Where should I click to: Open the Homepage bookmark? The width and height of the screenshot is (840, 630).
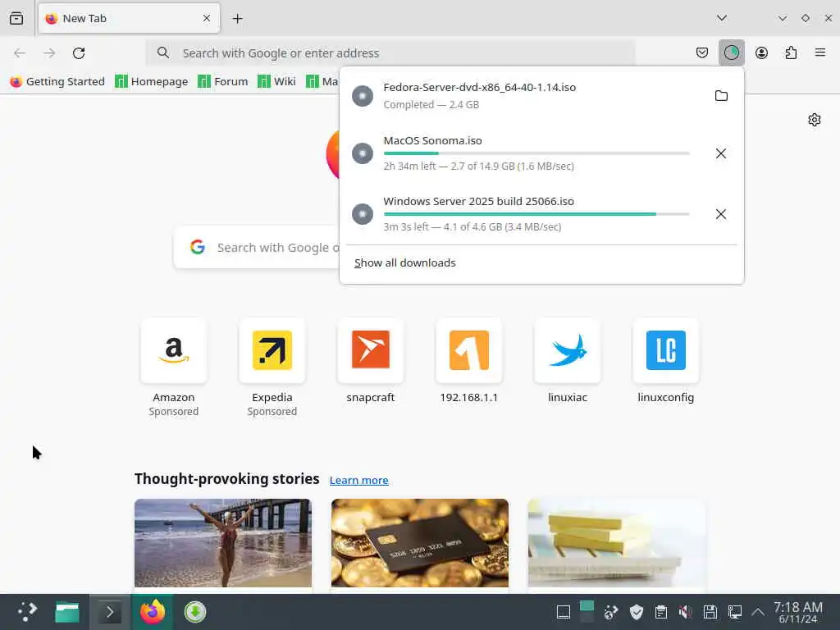[x=152, y=81]
